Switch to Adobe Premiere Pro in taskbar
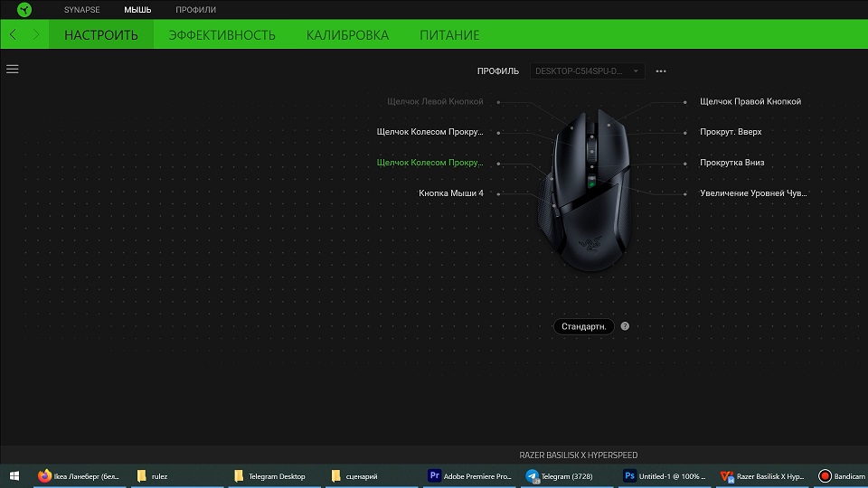 (469, 476)
